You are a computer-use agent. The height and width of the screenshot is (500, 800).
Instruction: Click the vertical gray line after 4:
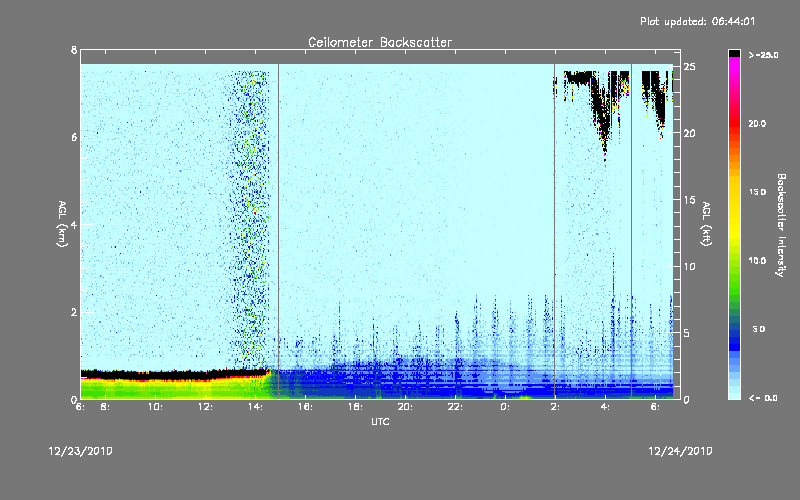[631, 231]
